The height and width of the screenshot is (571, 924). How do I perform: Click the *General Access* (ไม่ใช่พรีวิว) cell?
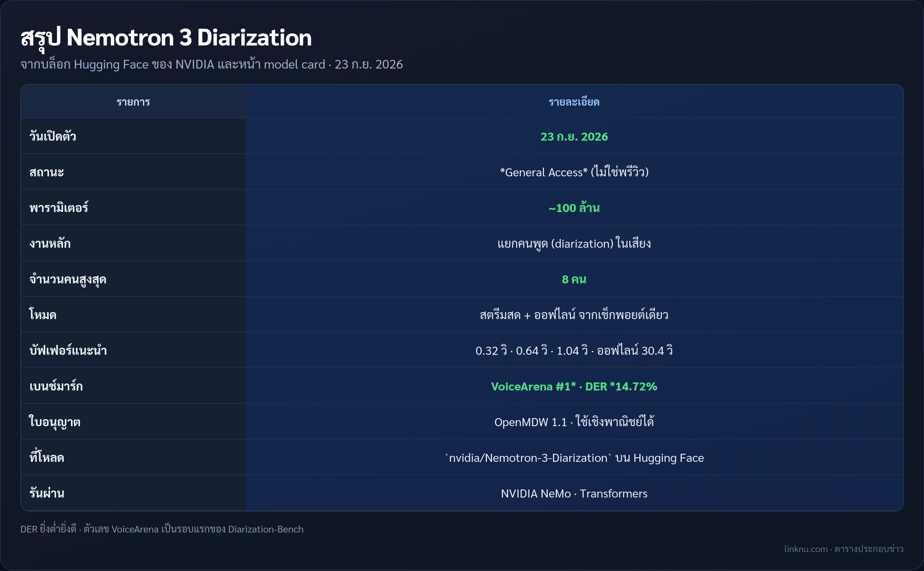tap(574, 172)
